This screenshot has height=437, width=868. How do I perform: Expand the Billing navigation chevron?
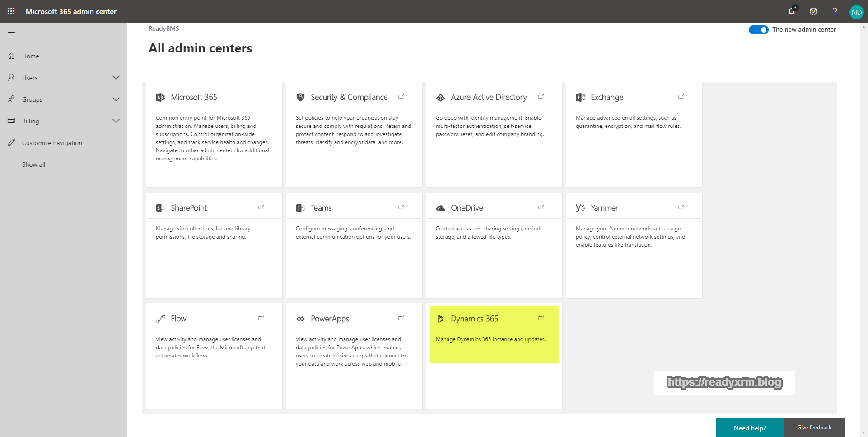[116, 121]
